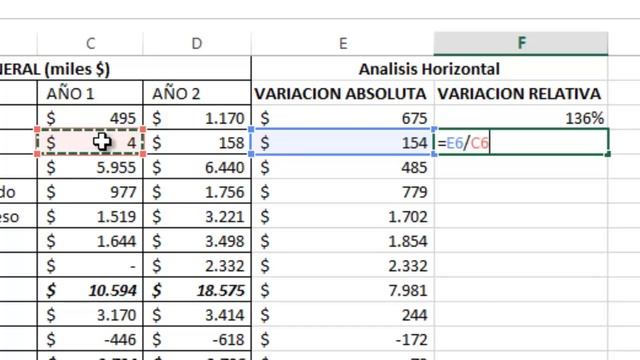The height and width of the screenshot is (360, 640).
Task: Click the VARIACION ABSOLUTA header cell
Action: 343,93
